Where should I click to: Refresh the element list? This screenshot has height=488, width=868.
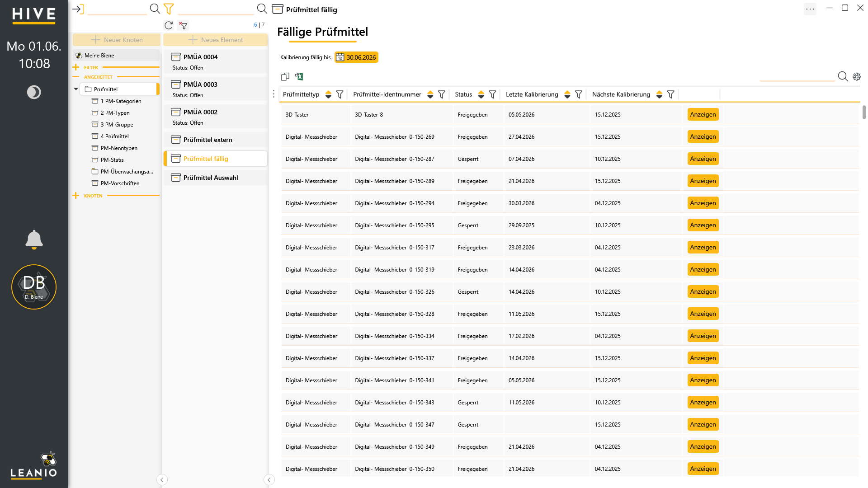click(169, 25)
